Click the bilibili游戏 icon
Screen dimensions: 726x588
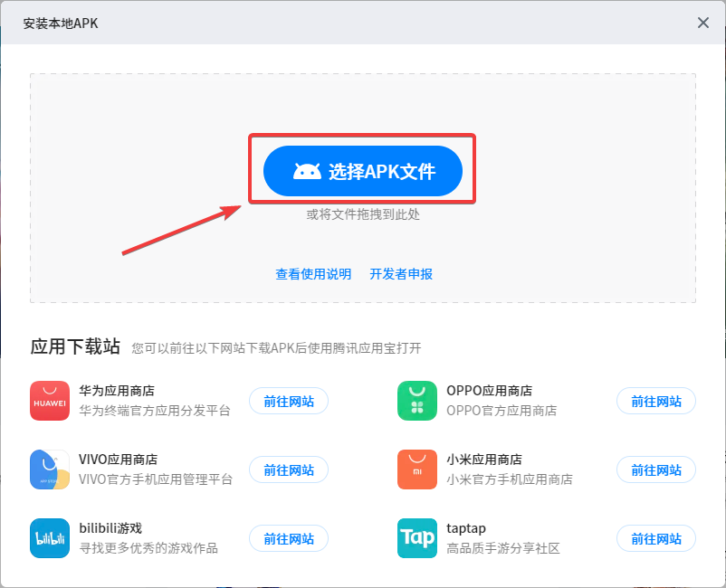(49, 538)
